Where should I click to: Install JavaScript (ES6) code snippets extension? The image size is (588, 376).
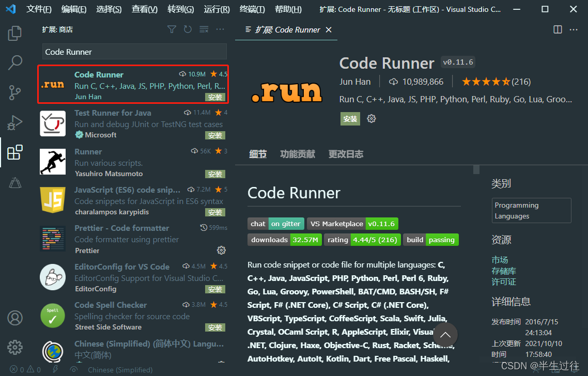[215, 213]
